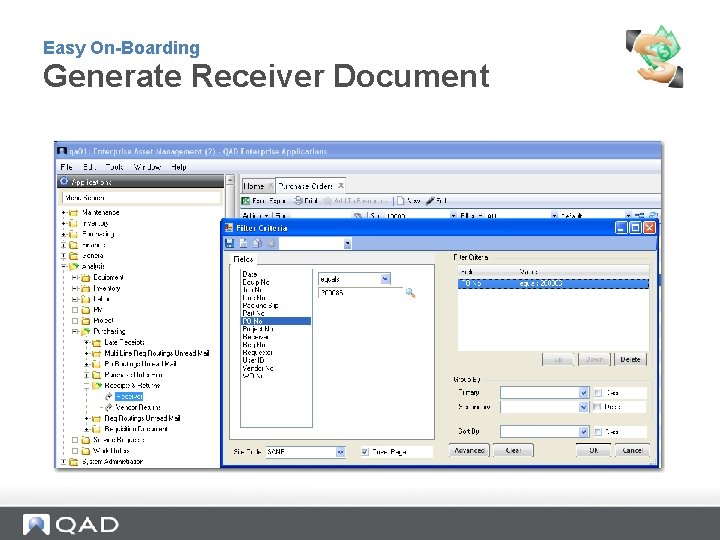Open the Site Code dropdown
This screenshot has height=540, width=720.
(340, 452)
